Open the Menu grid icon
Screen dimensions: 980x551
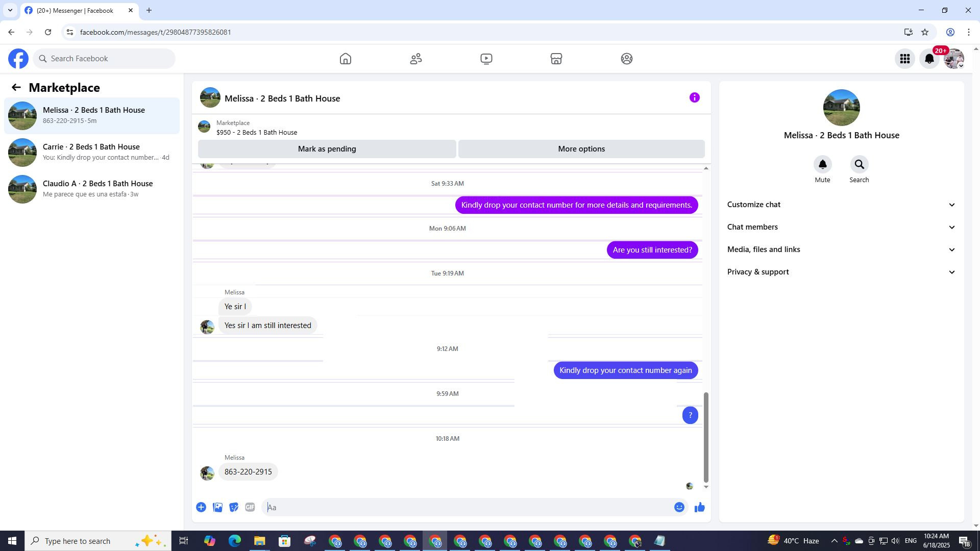905,59
